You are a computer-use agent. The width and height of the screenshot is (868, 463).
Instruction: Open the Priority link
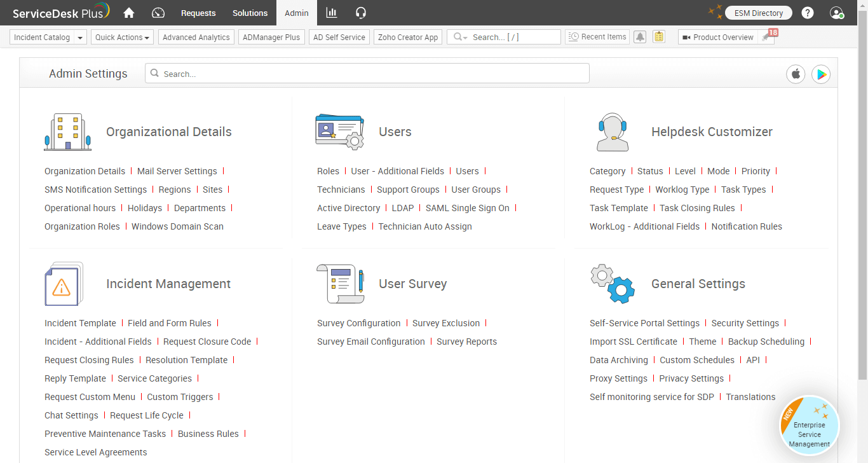click(756, 171)
